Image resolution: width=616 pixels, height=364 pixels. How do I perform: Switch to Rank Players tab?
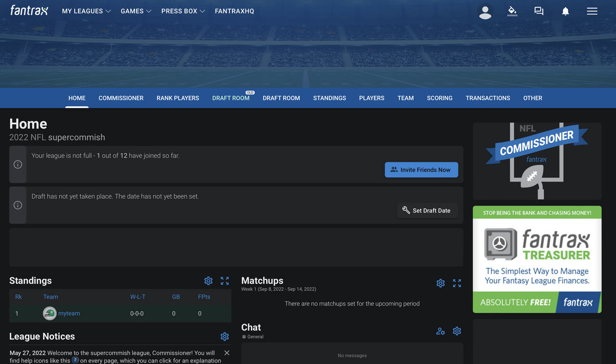[178, 98]
